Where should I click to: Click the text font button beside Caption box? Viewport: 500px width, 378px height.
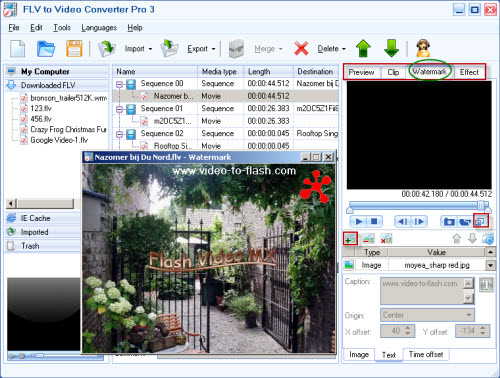pyautogui.click(x=486, y=284)
